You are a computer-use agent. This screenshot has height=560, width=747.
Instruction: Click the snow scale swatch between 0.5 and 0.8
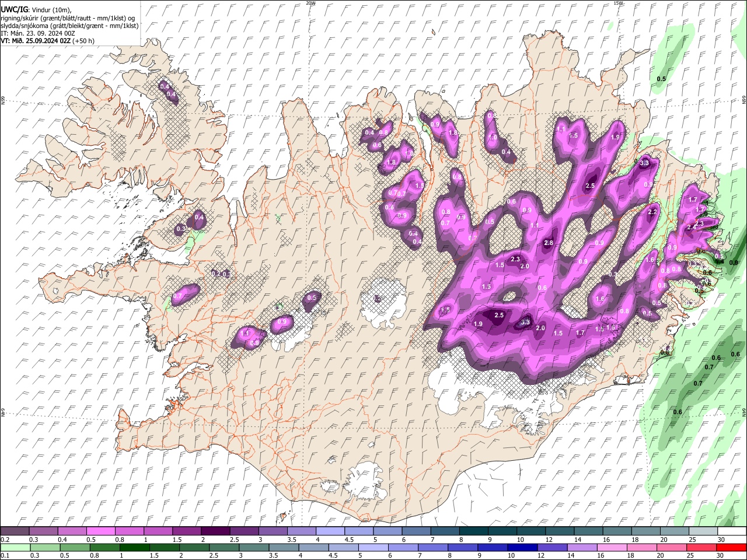[x=102, y=531]
